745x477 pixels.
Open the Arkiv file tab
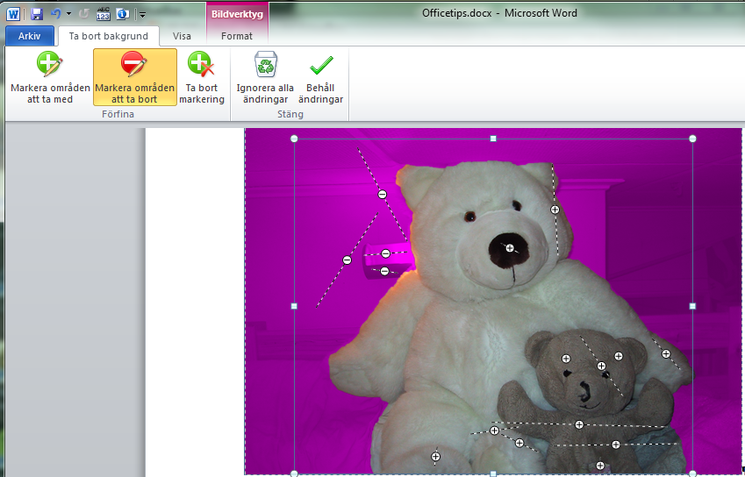[x=29, y=36]
